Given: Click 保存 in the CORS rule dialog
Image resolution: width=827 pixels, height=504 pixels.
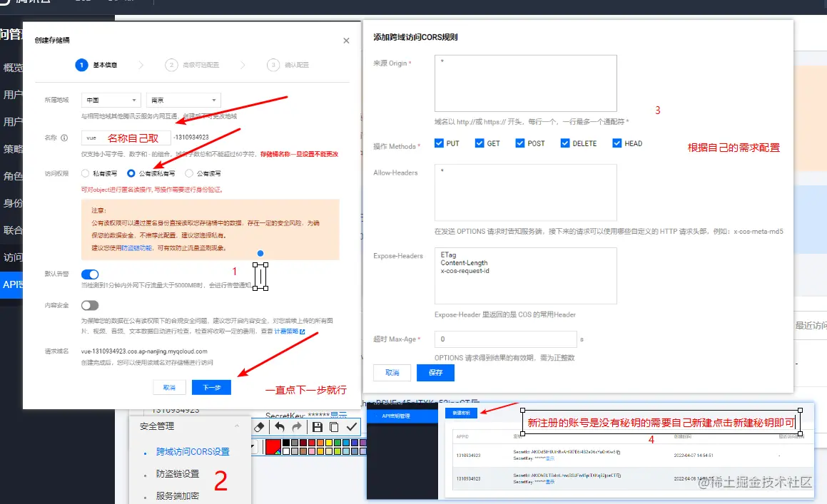Looking at the screenshot, I should (436, 373).
